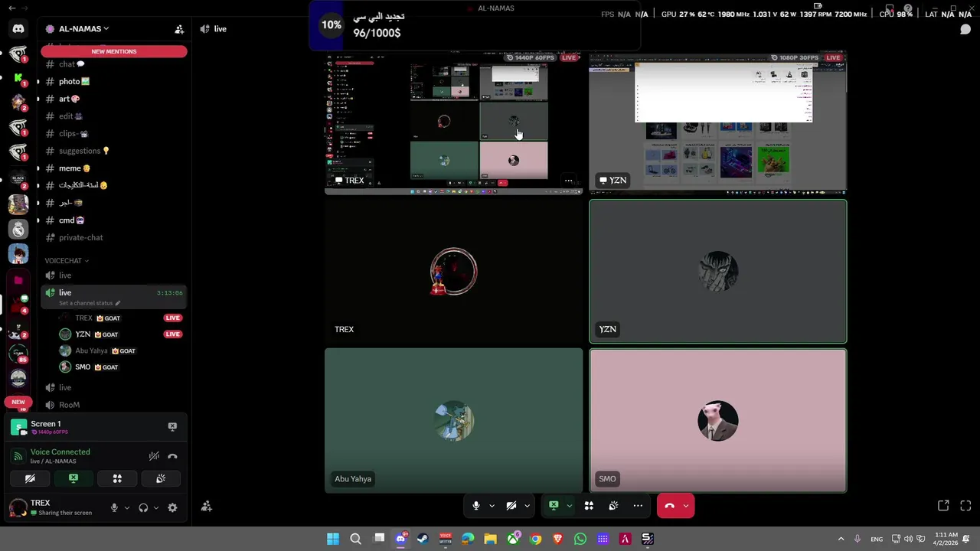Click Set a channel status link
This screenshot has height=551, width=980.
[x=89, y=303]
